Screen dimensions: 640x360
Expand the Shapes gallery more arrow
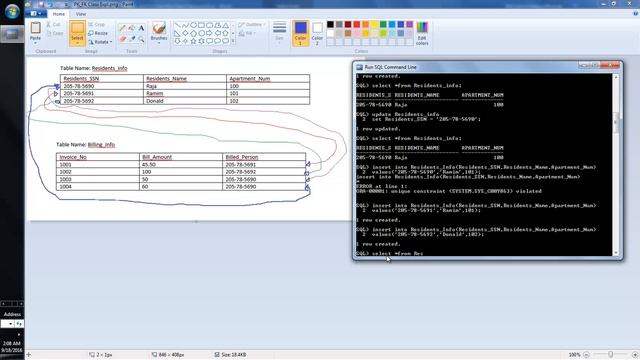[233, 41]
